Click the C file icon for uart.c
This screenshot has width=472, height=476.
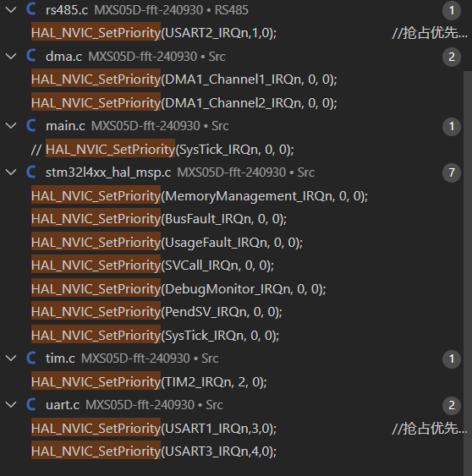tap(31, 404)
